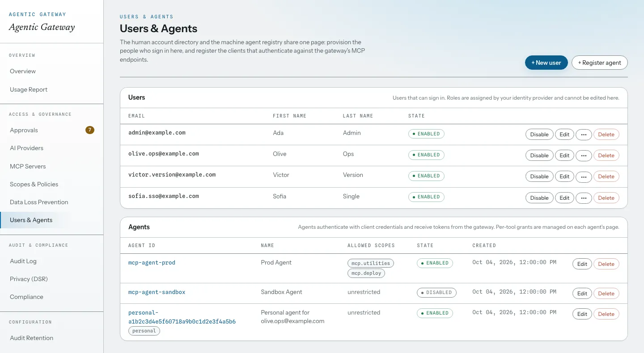
Task: Delete the admin@example.com user
Action: click(606, 134)
